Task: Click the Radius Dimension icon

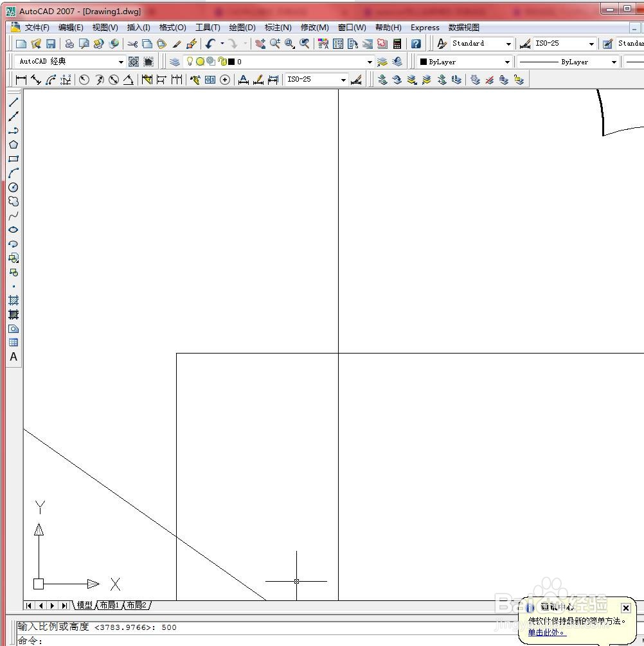Action: (x=84, y=80)
